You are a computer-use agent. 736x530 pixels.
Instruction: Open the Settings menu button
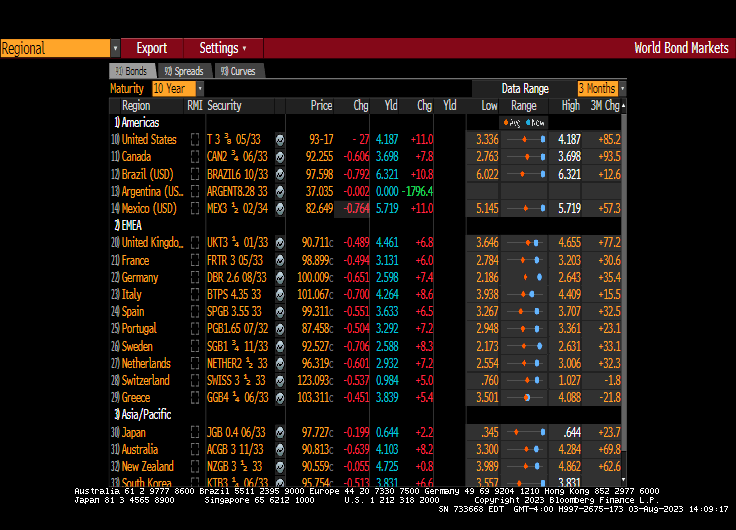pyautogui.click(x=223, y=48)
